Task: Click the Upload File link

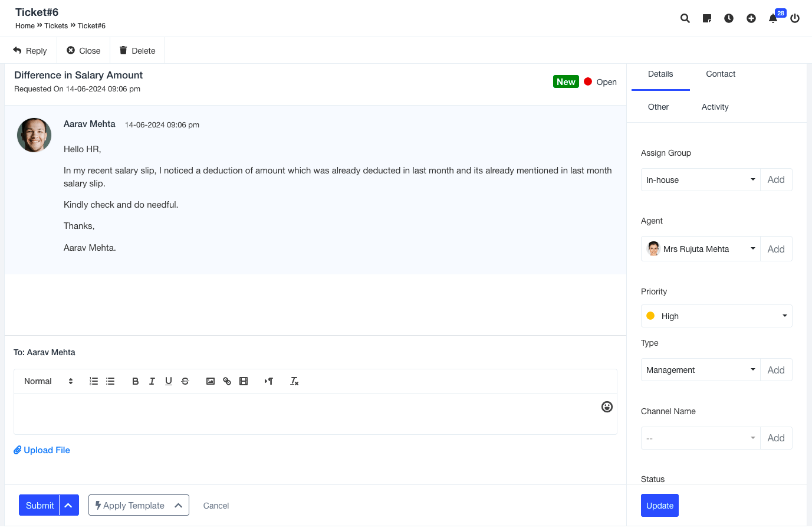Action: [x=42, y=450]
